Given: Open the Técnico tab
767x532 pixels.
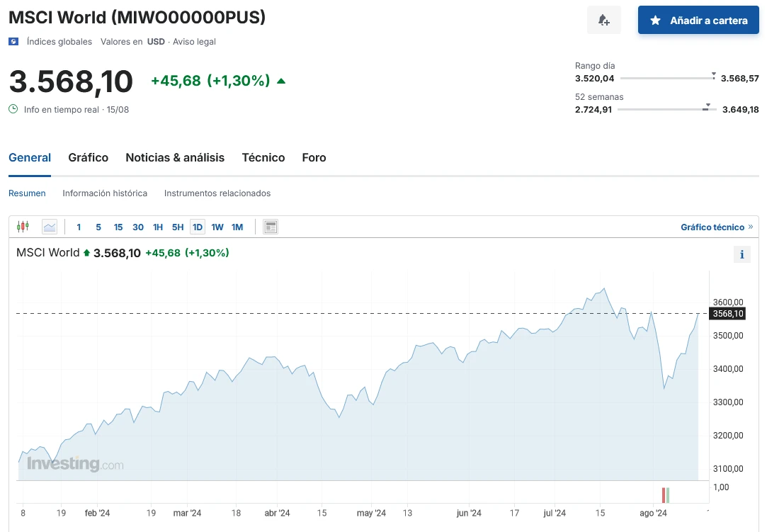Looking at the screenshot, I should 263,157.
